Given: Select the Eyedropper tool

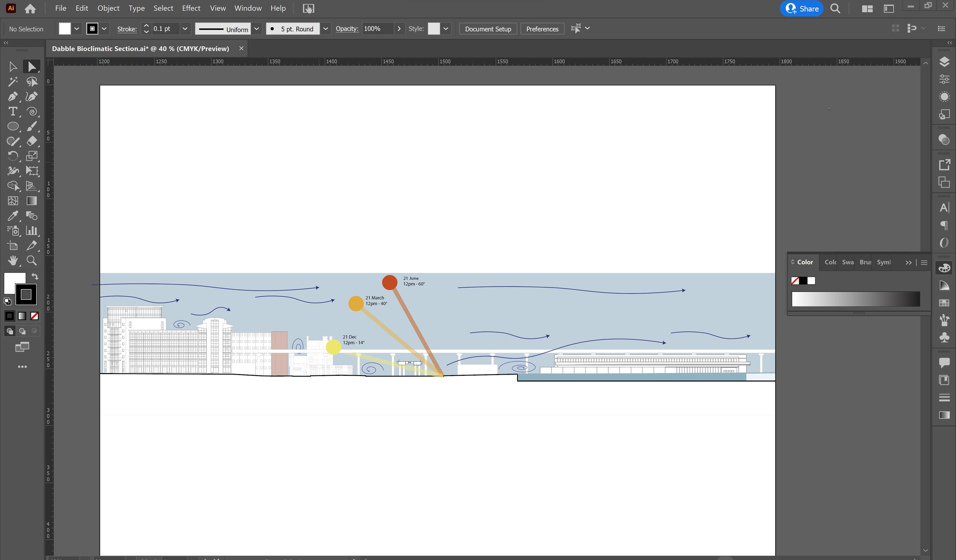Looking at the screenshot, I should pos(13,216).
